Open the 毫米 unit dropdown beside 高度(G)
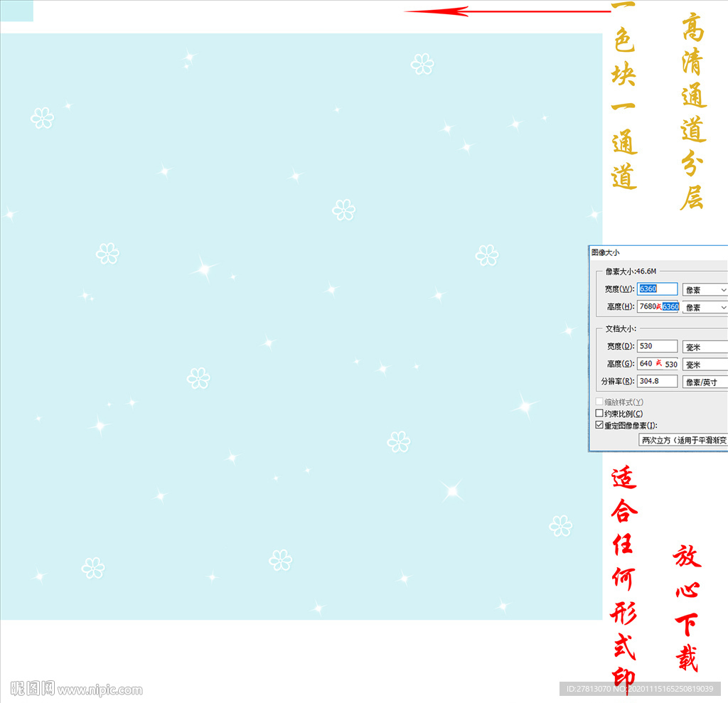The width and height of the screenshot is (728, 703). click(x=705, y=365)
